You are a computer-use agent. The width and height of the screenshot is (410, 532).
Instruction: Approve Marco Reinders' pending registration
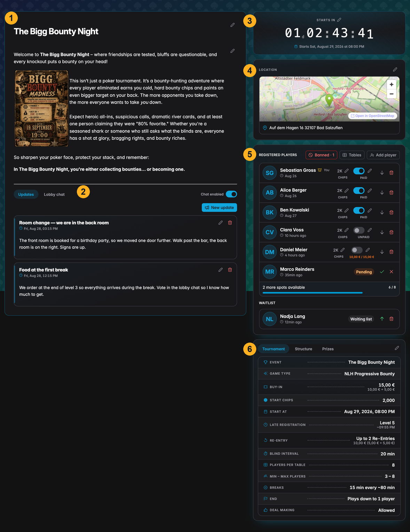382,272
